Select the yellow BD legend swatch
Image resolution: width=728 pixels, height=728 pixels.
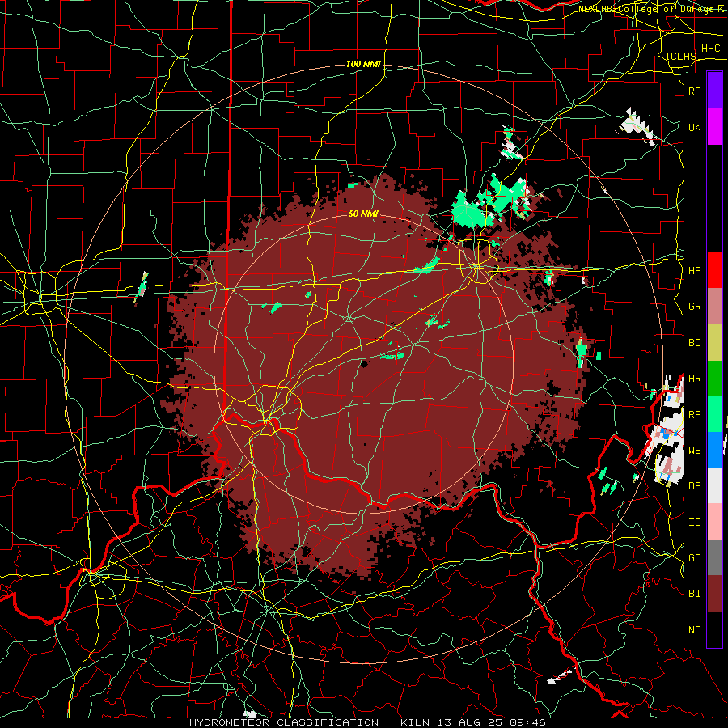pos(714,343)
